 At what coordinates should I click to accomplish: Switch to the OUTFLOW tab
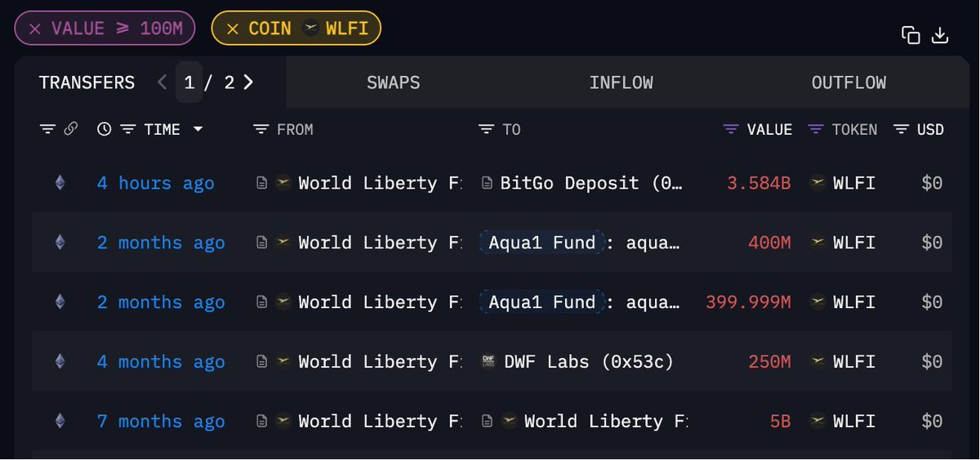coord(849,83)
